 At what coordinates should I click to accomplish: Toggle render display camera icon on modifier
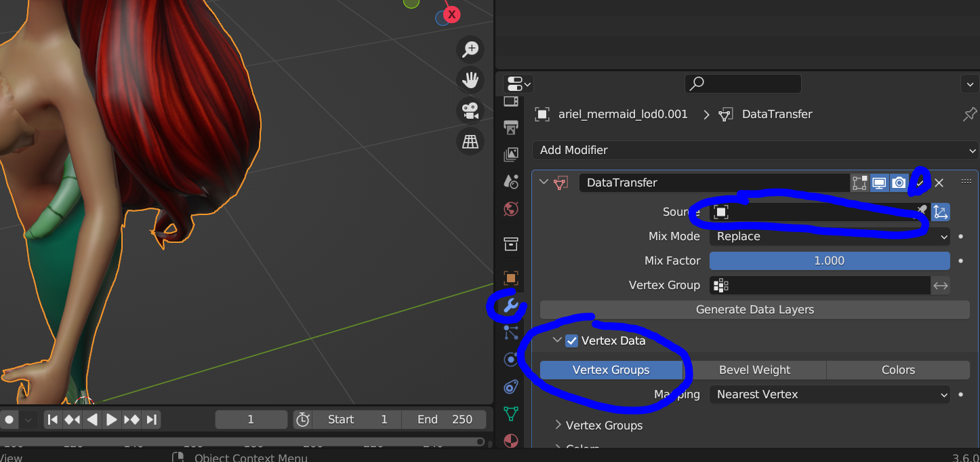tap(899, 182)
